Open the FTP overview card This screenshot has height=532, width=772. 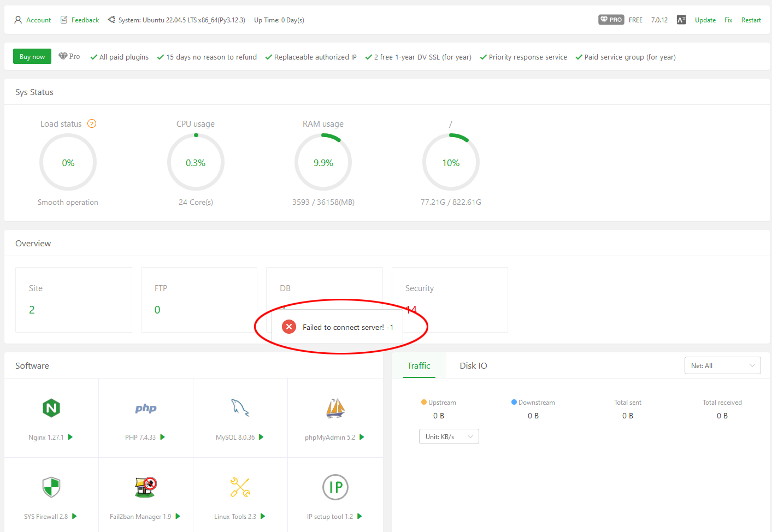tap(199, 300)
